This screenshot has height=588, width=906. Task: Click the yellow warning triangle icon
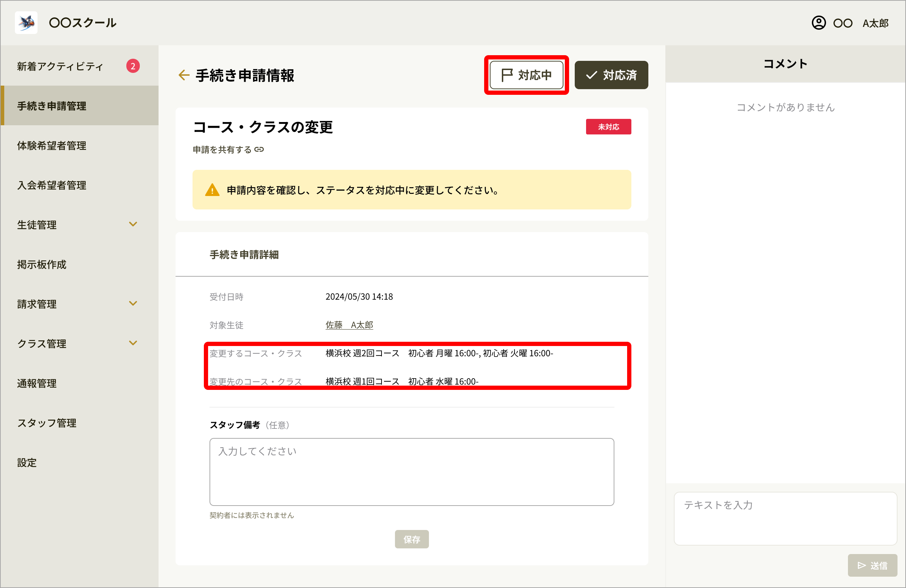pyautogui.click(x=212, y=190)
